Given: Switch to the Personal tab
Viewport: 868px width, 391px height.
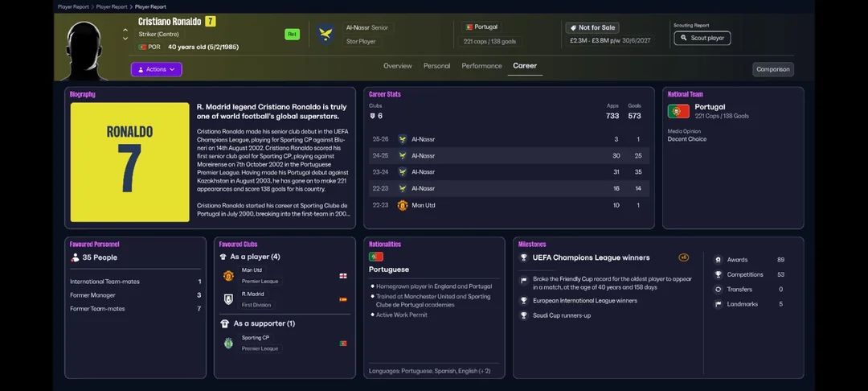Looking at the screenshot, I should coord(436,66).
